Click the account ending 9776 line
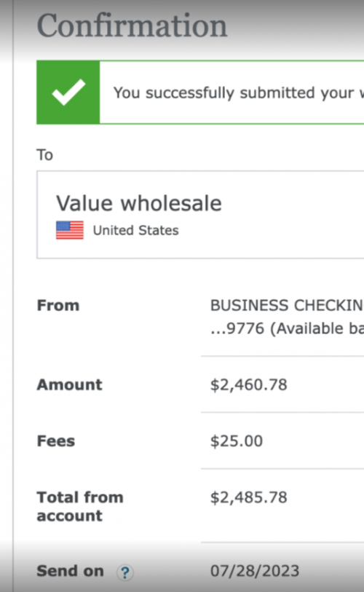 287,328
